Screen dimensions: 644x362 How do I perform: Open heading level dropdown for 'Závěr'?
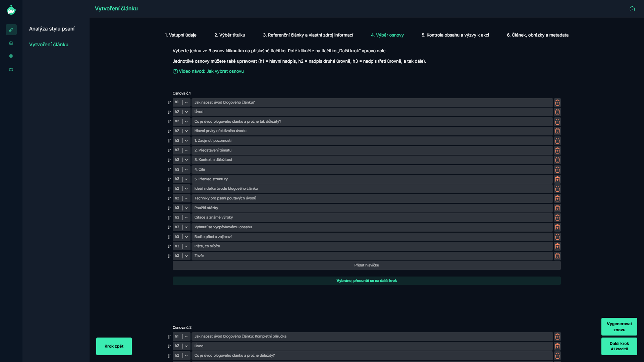[181, 256]
